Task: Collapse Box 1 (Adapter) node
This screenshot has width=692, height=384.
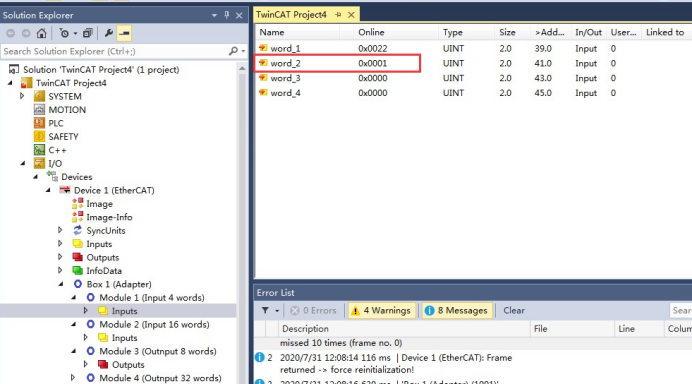Action: 61,284
